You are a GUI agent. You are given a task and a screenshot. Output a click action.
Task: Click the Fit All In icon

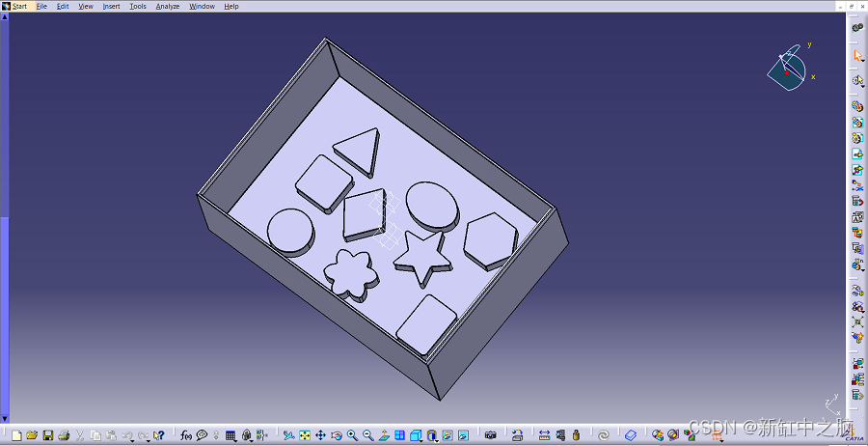(x=305, y=435)
